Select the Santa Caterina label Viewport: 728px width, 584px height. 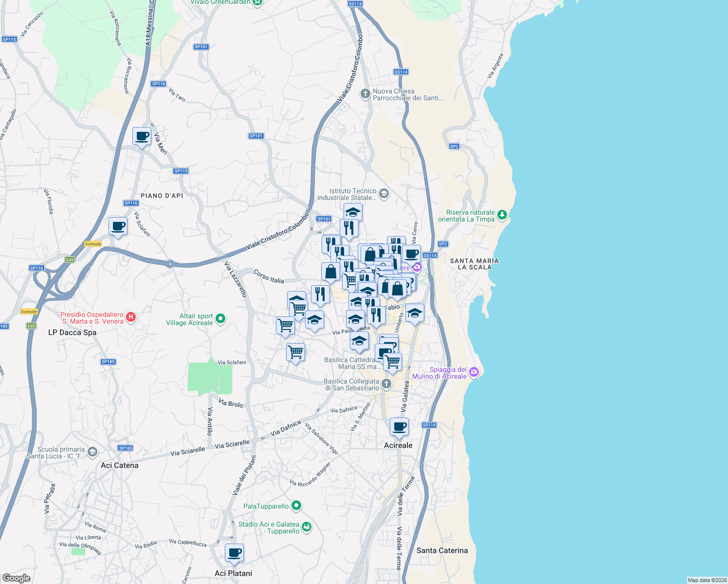pyautogui.click(x=442, y=550)
